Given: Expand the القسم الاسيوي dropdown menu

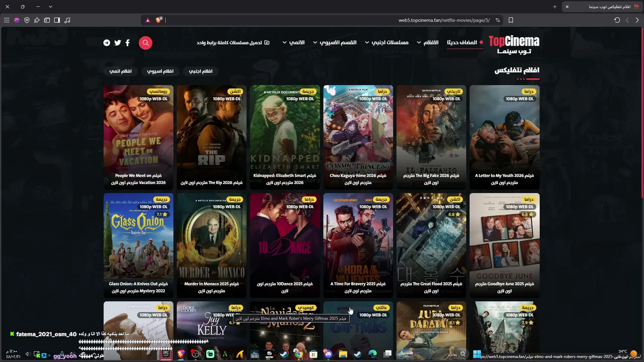Looking at the screenshot, I should (x=335, y=43).
